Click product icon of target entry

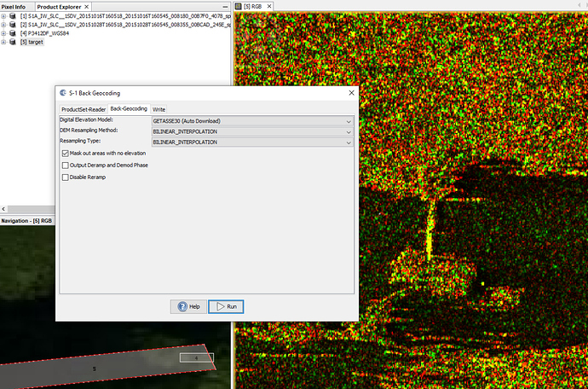(13, 42)
